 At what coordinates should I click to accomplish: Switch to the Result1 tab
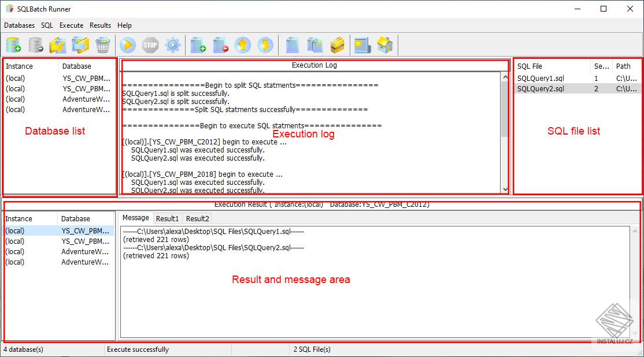[167, 218]
